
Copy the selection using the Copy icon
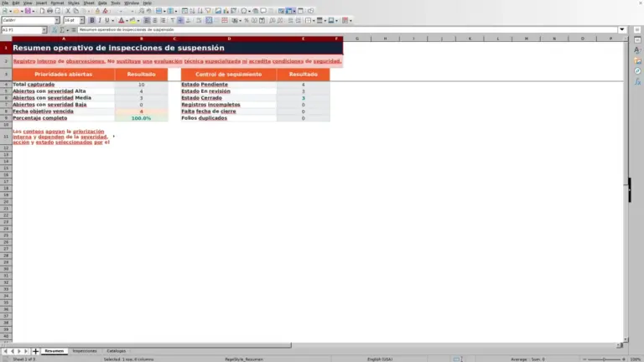click(x=76, y=11)
